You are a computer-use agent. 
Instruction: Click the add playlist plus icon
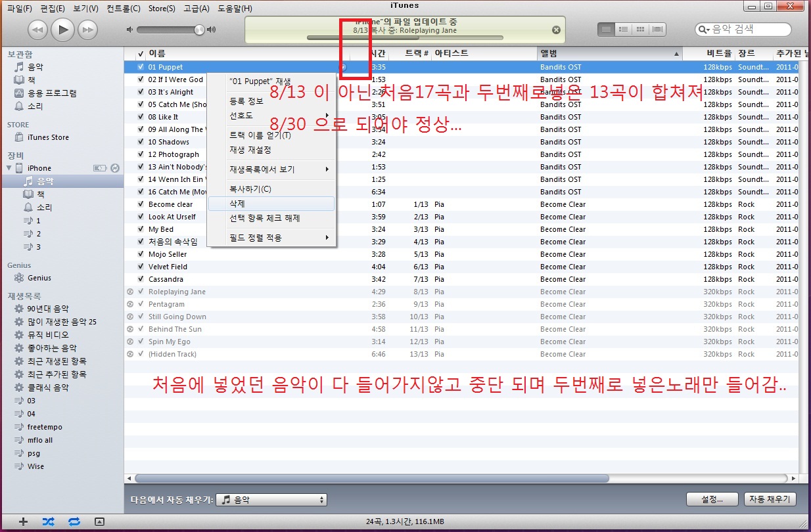[x=24, y=521]
